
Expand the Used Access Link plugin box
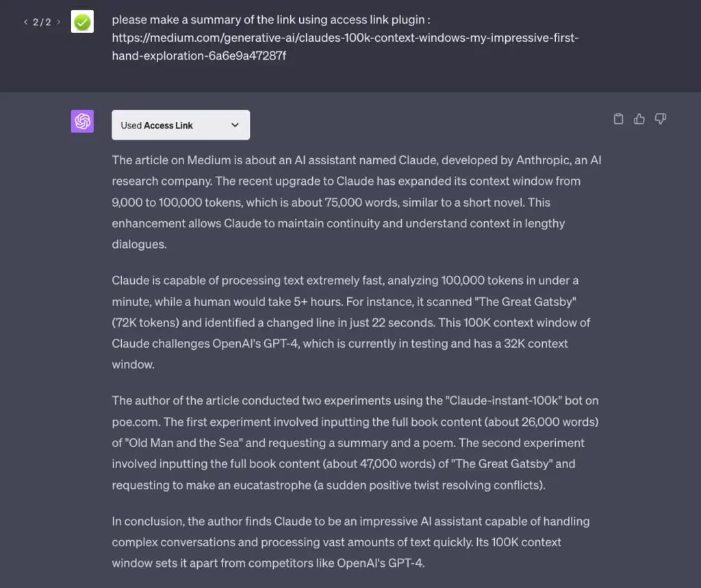[180, 125]
